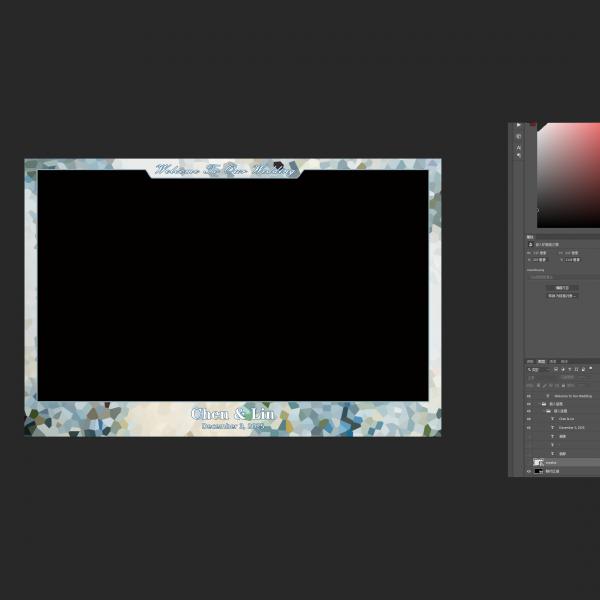Click the foreground color swatch above the picker
Screen dimensions: 600x600
[534, 125]
